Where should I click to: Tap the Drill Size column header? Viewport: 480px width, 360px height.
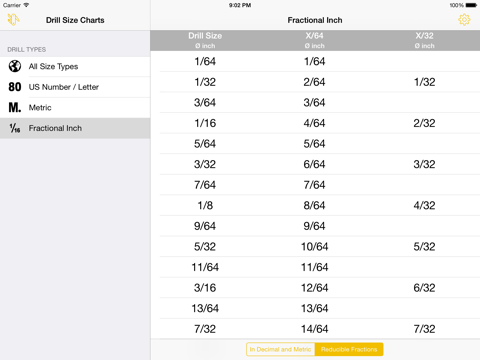[205, 40]
